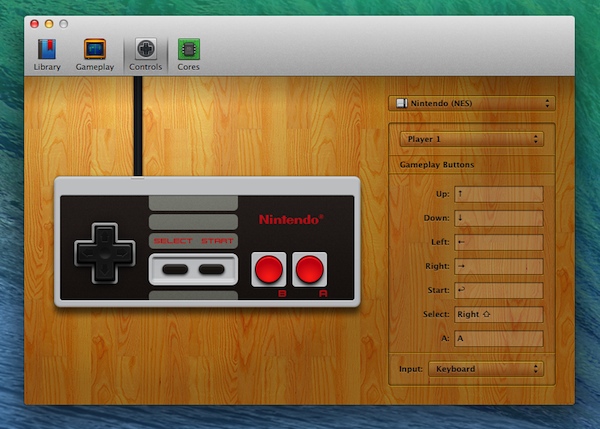The image size is (600, 429).
Task: Select the Start key binding field
Action: pos(499,290)
